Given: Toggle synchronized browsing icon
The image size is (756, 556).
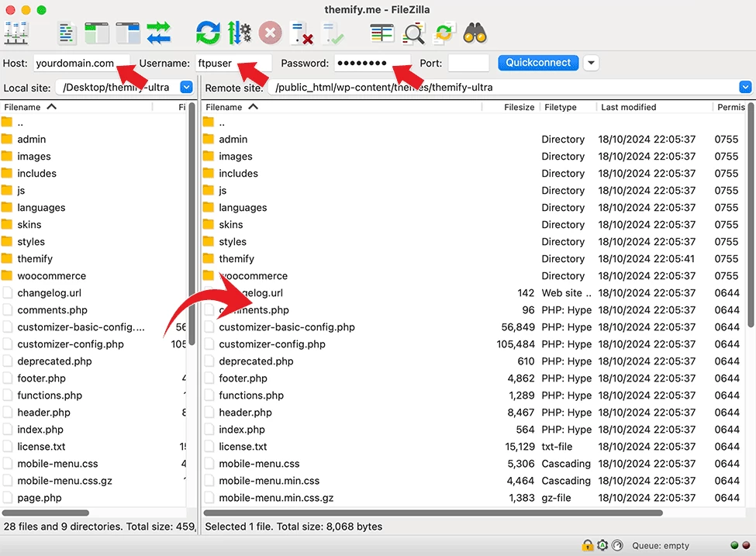Looking at the screenshot, I should [444, 33].
